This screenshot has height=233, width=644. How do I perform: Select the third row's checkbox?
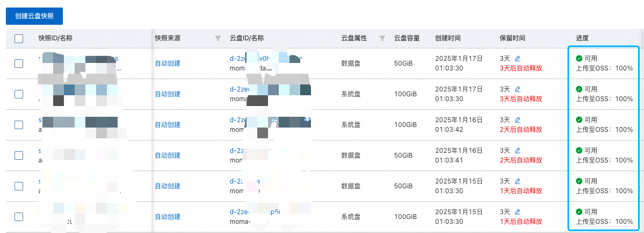tap(19, 125)
